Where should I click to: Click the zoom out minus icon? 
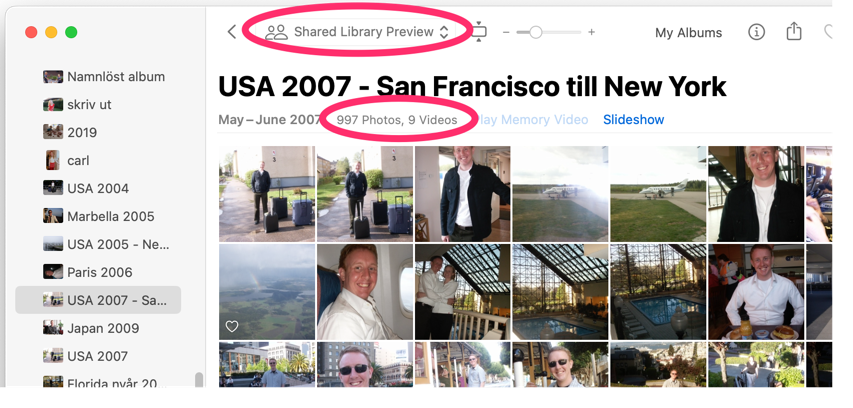[x=506, y=33]
